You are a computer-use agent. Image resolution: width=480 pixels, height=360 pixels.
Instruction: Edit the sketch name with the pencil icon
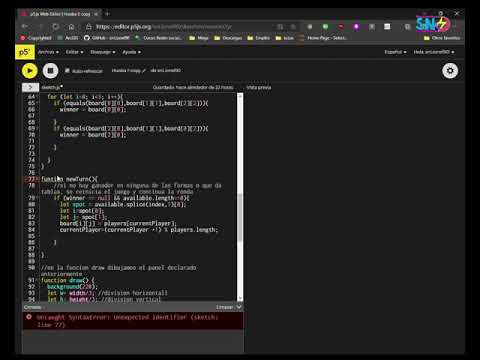[x=144, y=71]
